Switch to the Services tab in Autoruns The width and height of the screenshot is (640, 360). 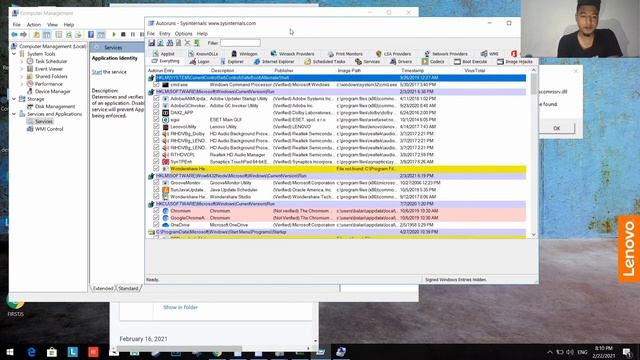pos(367,62)
